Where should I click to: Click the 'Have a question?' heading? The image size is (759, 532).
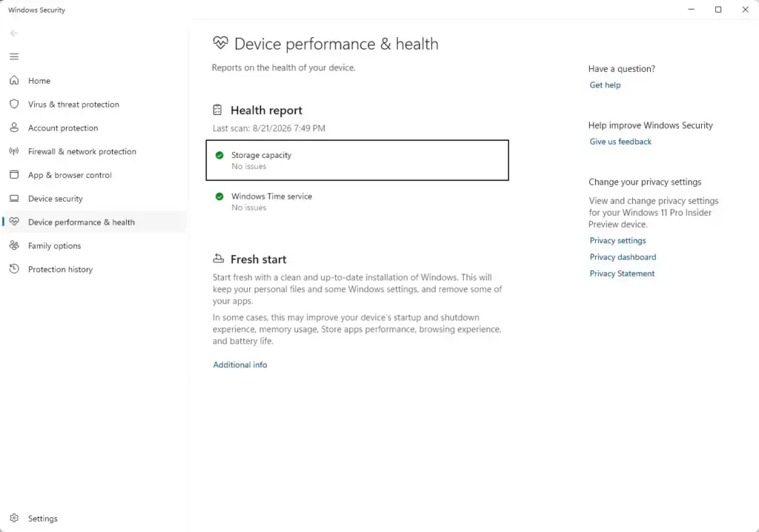pos(622,69)
